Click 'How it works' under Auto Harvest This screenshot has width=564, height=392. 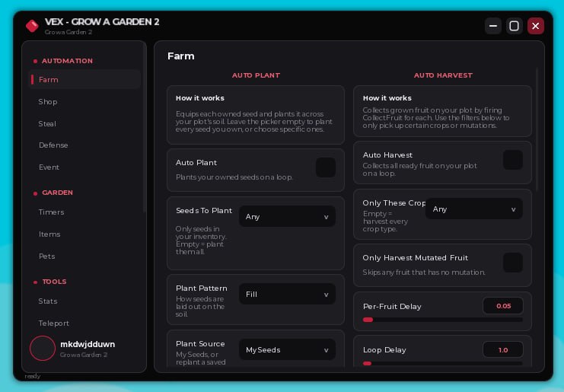(x=387, y=98)
